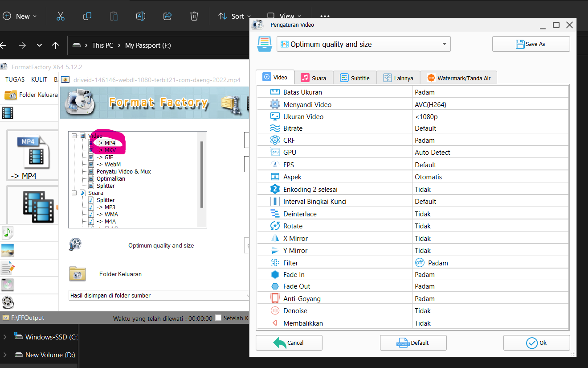Viewport: 588px width, 368px height.
Task: Click the Cancel button
Action: 289,343
